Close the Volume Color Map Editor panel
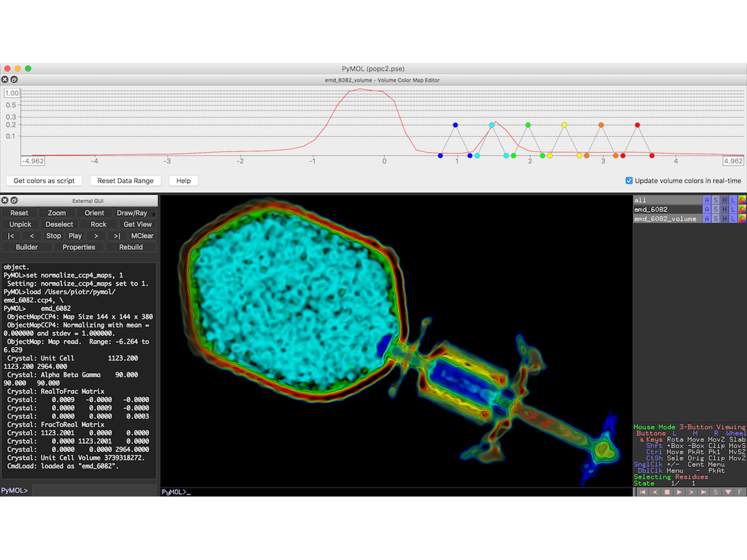The height and width of the screenshot is (560, 747). (5, 80)
